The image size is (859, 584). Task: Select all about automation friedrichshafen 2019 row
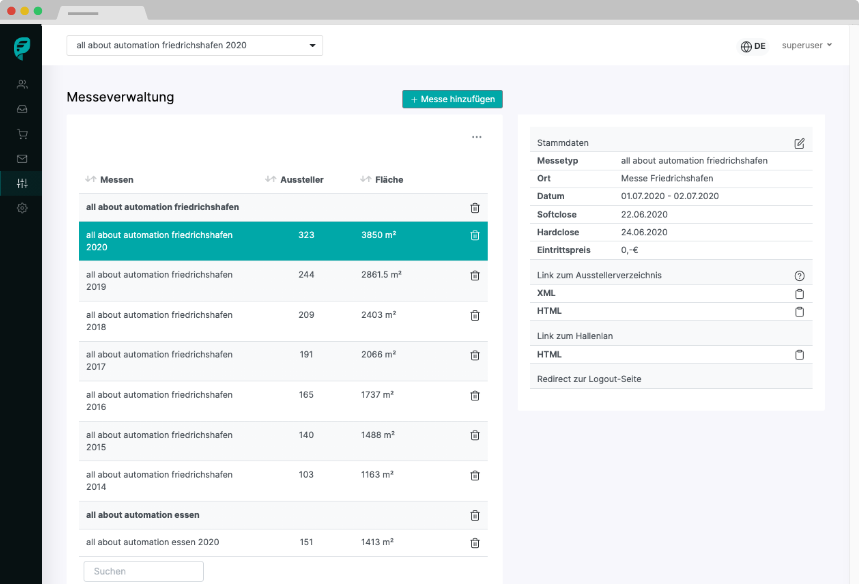(283, 281)
